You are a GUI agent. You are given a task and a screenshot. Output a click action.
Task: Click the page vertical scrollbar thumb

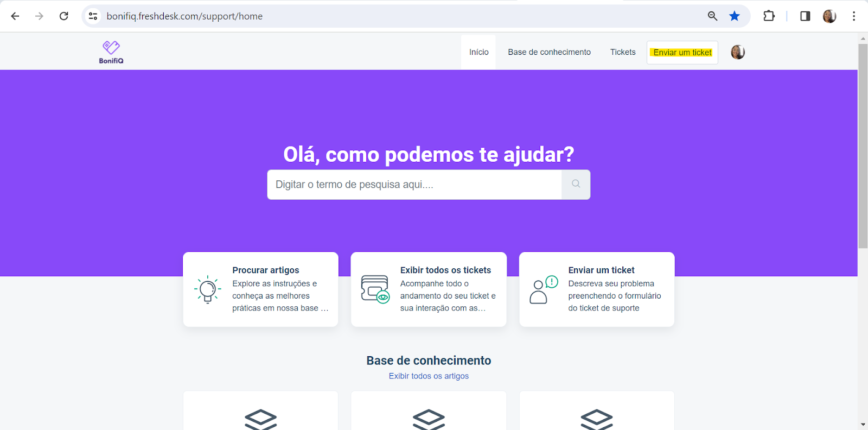863,146
